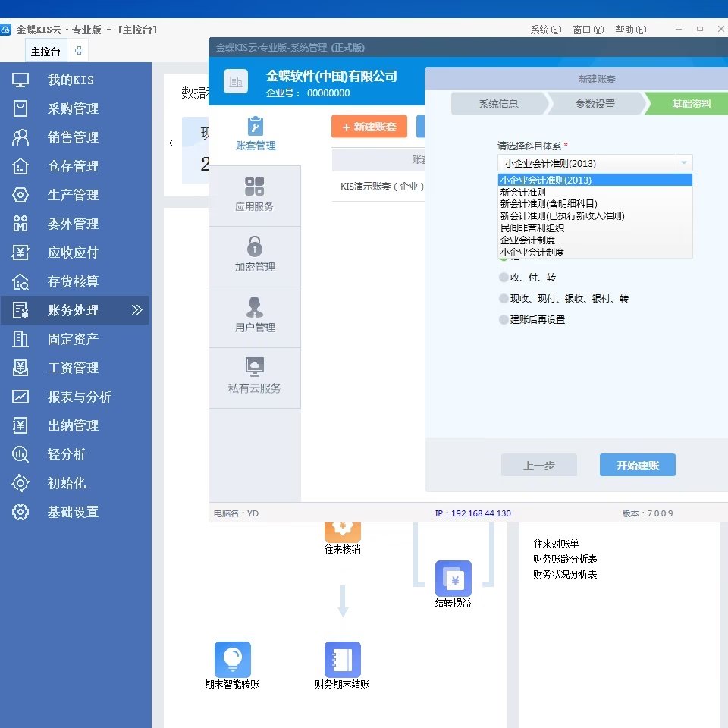Open 私有云服务 icon

click(255, 367)
